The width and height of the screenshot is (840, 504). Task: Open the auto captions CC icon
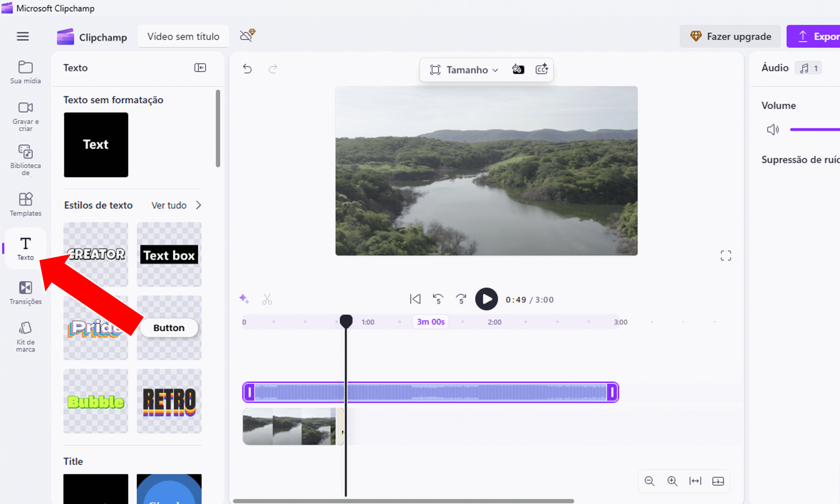coord(542,69)
